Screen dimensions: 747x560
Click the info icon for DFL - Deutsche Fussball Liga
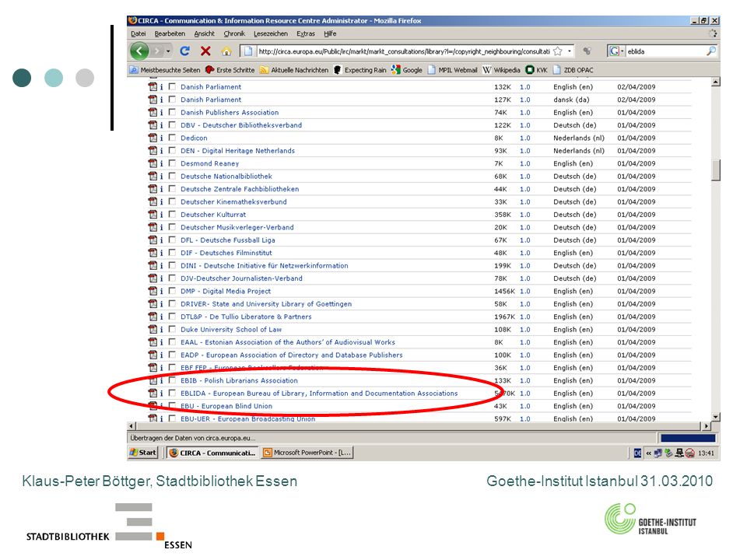(162, 240)
